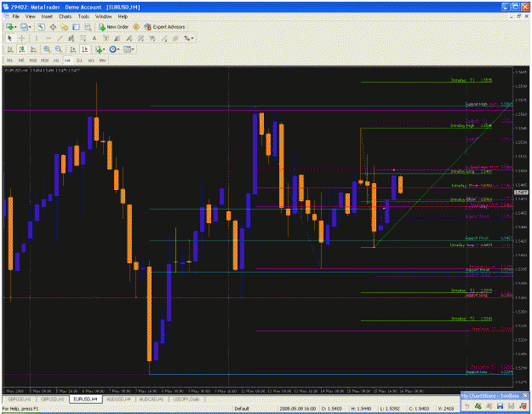Open the Data Window crosshair icon

[53, 26]
